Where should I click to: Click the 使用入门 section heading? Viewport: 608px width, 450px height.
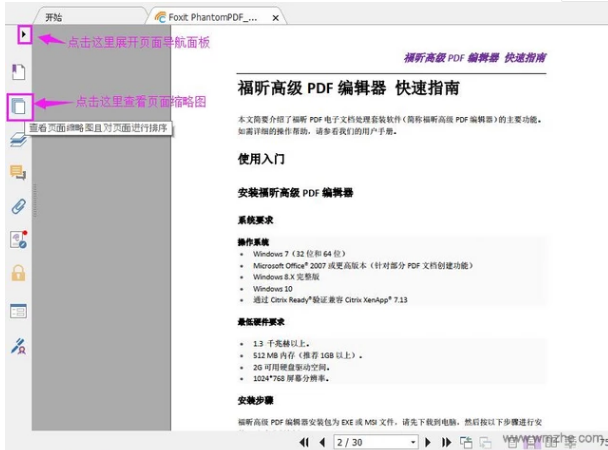261,159
